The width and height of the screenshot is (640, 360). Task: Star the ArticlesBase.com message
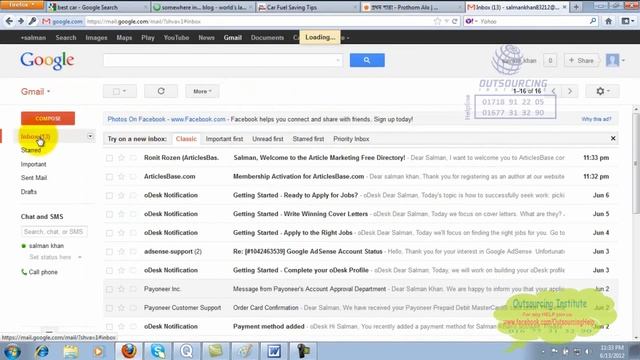[x=121, y=176]
